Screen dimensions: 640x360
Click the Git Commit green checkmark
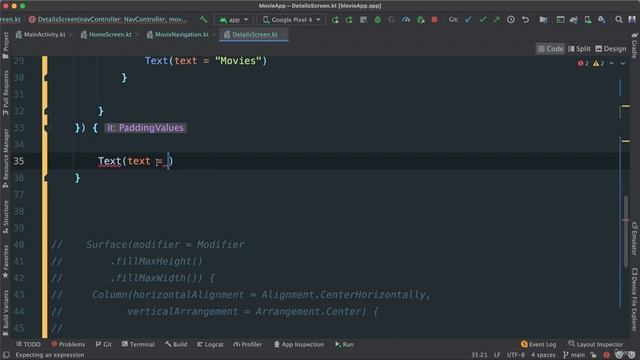pyautogui.click(x=482, y=20)
